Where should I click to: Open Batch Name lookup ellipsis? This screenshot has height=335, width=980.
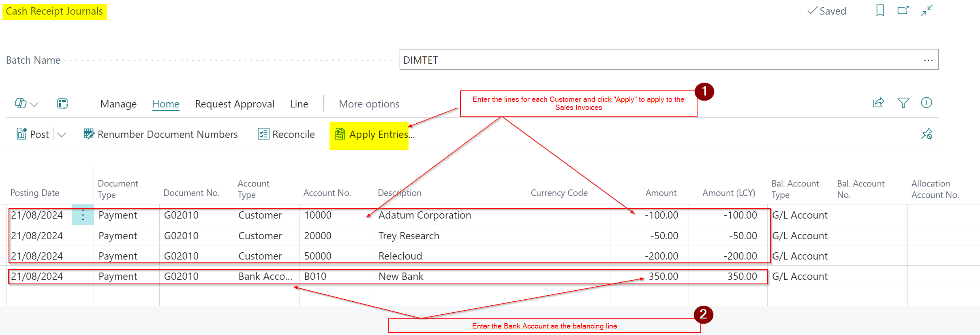click(928, 60)
